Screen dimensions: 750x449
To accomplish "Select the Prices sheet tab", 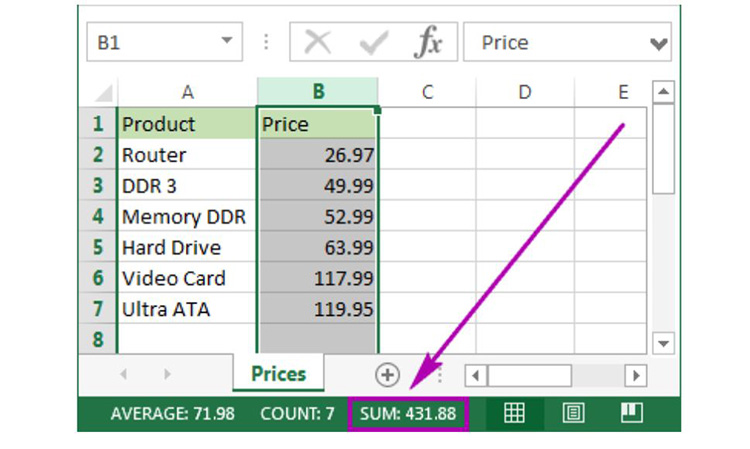I will pyautogui.click(x=278, y=373).
